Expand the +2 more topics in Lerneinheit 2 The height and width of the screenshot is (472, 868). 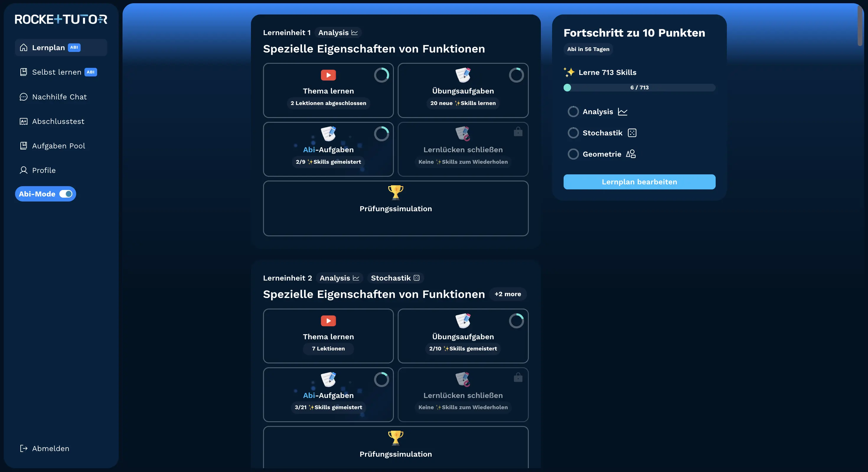(x=508, y=294)
